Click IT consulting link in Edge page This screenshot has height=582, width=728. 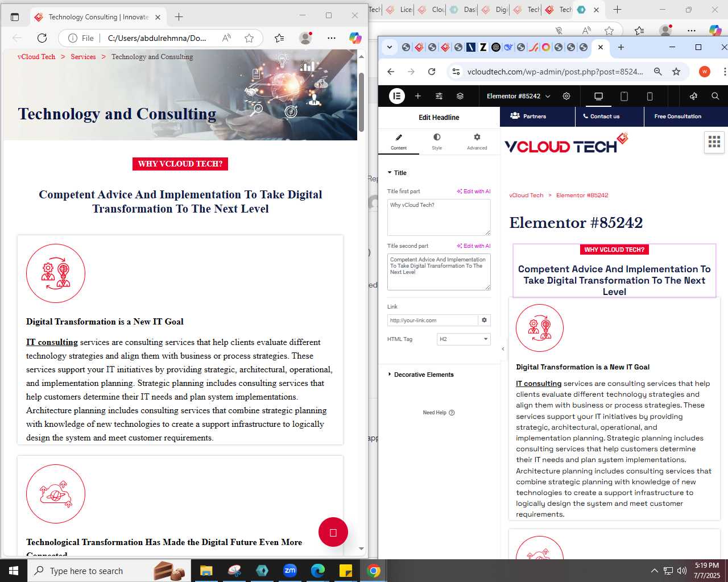[x=52, y=342]
